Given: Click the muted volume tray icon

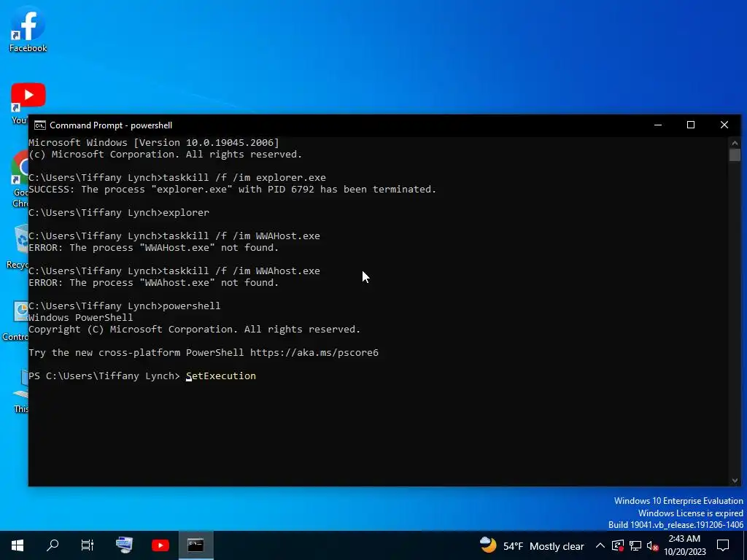Looking at the screenshot, I should (653, 545).
